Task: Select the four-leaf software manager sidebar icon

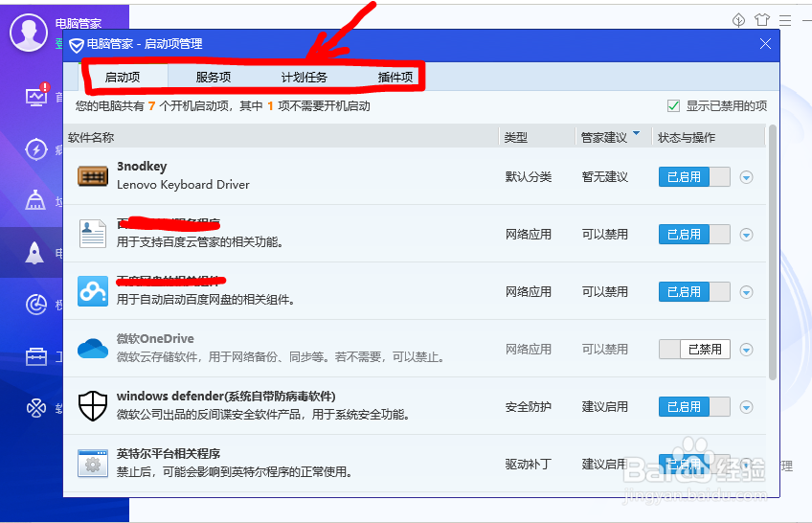Action: click(x=36, y=408)
